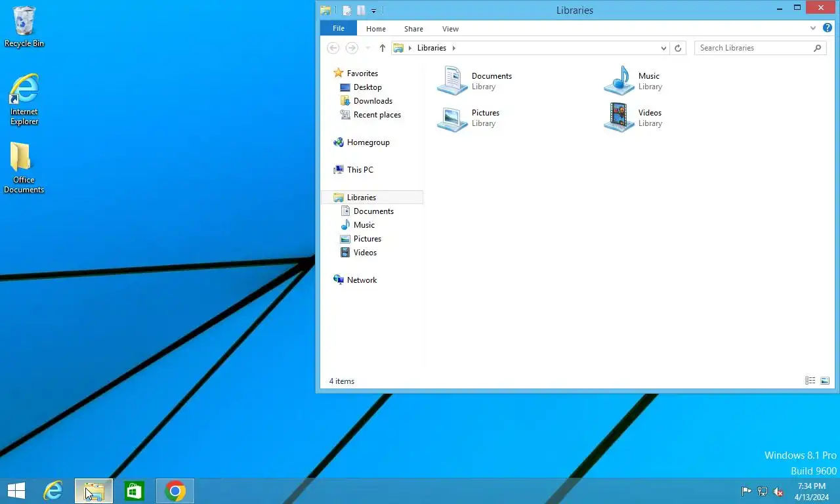
Task: Open Videos under Libraries in the navigation pane
Action: (358, 253)
